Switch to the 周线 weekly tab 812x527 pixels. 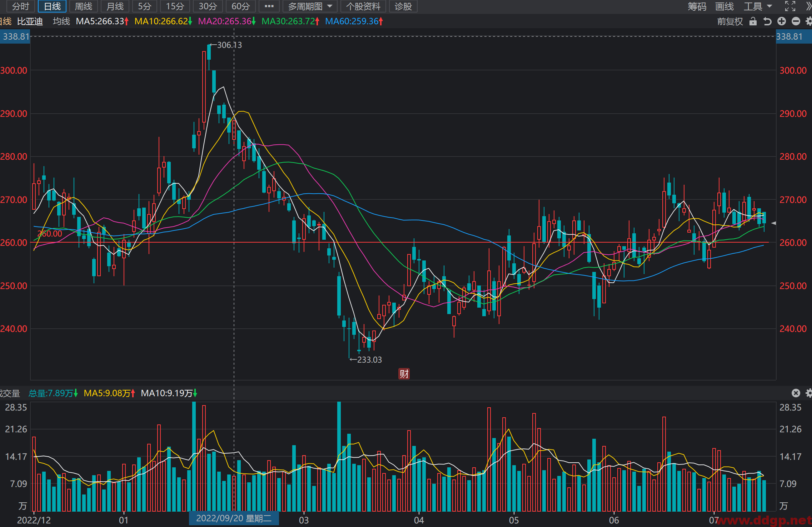point(84,6)
